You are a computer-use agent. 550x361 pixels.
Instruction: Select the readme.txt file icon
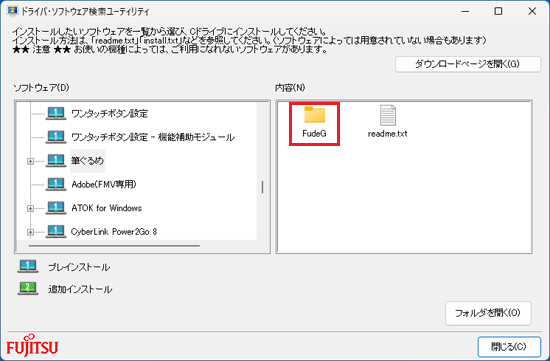click(x=388, y=115)
